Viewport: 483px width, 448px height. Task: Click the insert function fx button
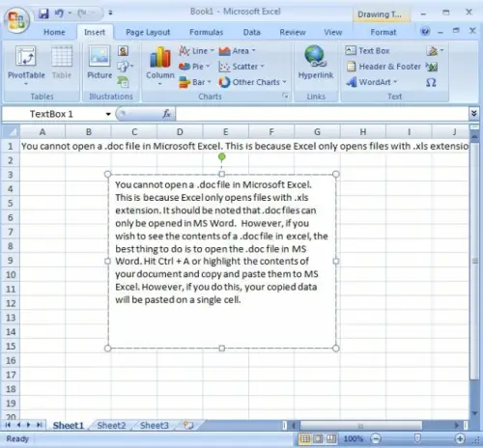(166, 114)
